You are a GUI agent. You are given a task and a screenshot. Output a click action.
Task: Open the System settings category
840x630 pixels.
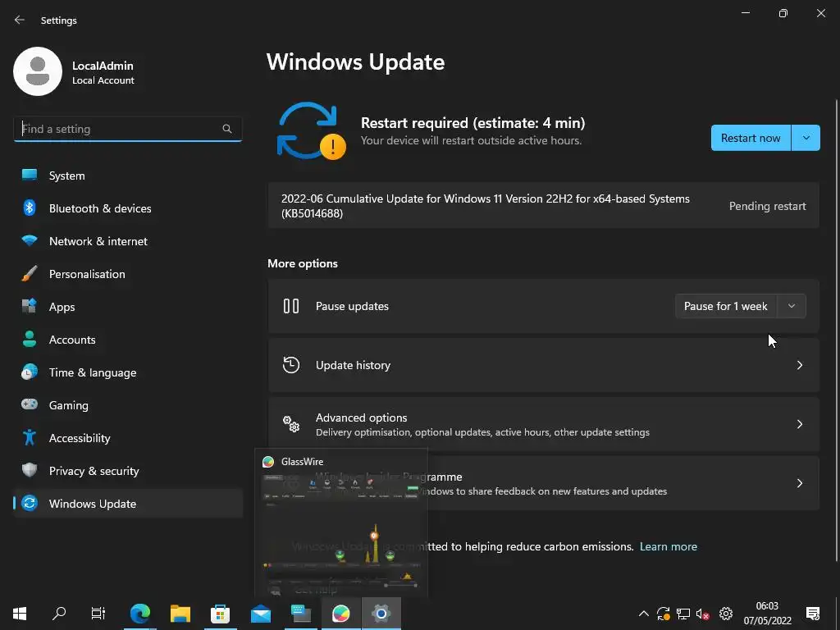point(127,176)
